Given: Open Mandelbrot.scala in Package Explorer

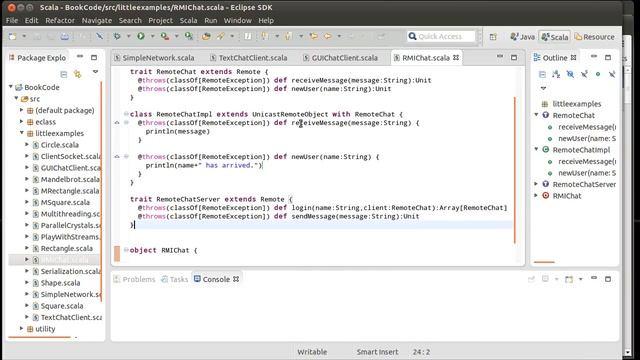Looking at the screenshot, I should click(x=69, y=179).
